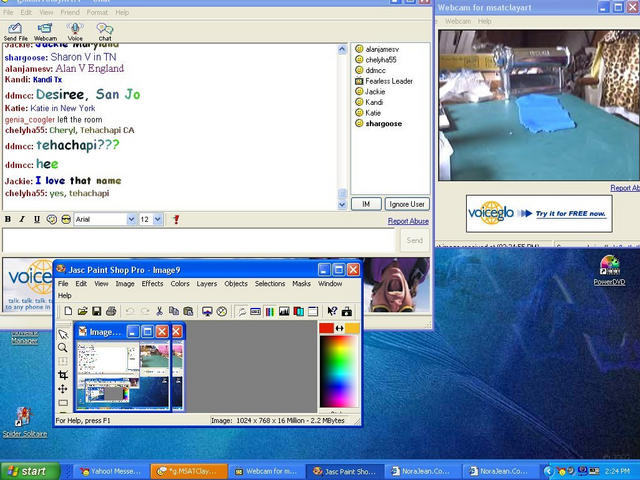The width and height of the screenshot is (640, 480).
Task: Select the Zoom magnifier tool
Action: (63, 348)
